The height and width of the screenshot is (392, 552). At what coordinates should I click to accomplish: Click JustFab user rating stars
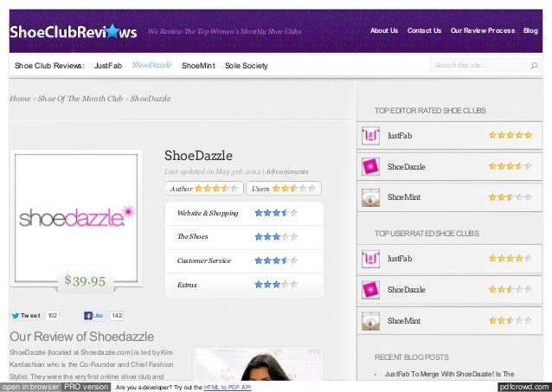pyautogui.click(x=510, y=258)
